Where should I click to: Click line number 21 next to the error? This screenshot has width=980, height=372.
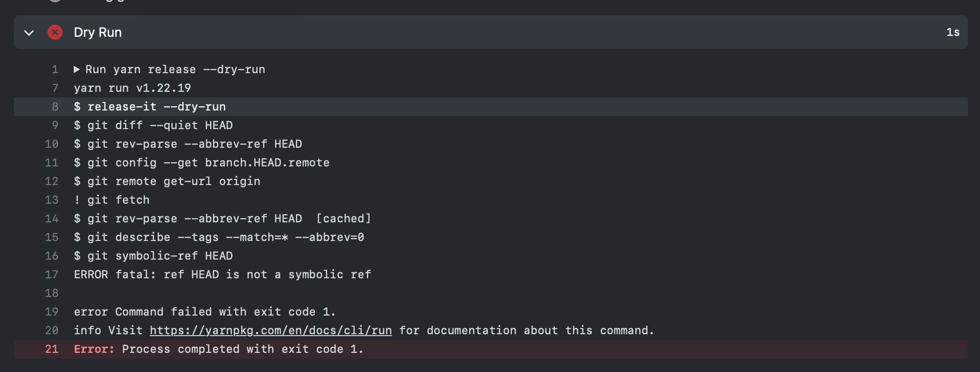click(x=52, y=349)
